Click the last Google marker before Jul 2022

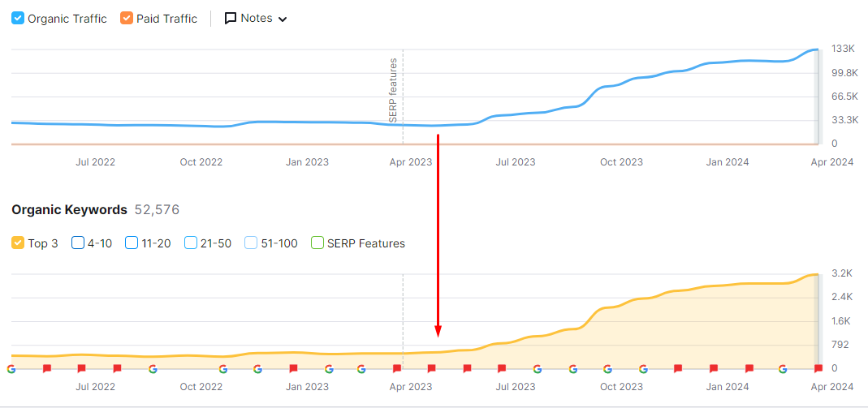[11, 368]
